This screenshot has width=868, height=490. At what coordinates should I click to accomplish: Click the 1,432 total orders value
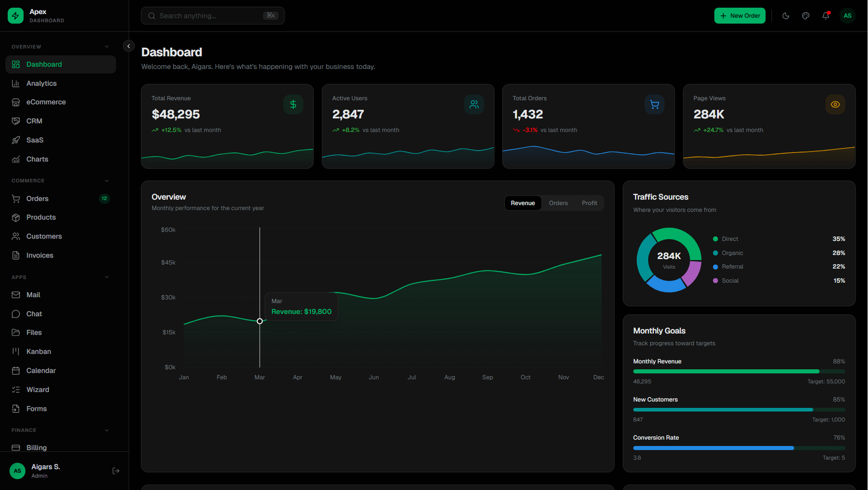click(x=528, y=114)
